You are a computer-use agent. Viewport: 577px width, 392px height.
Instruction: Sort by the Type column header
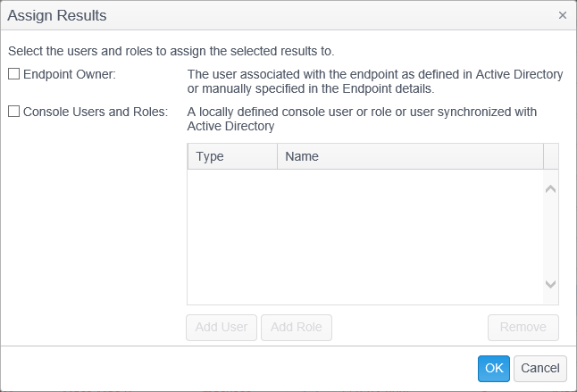[x=231, y=156]
